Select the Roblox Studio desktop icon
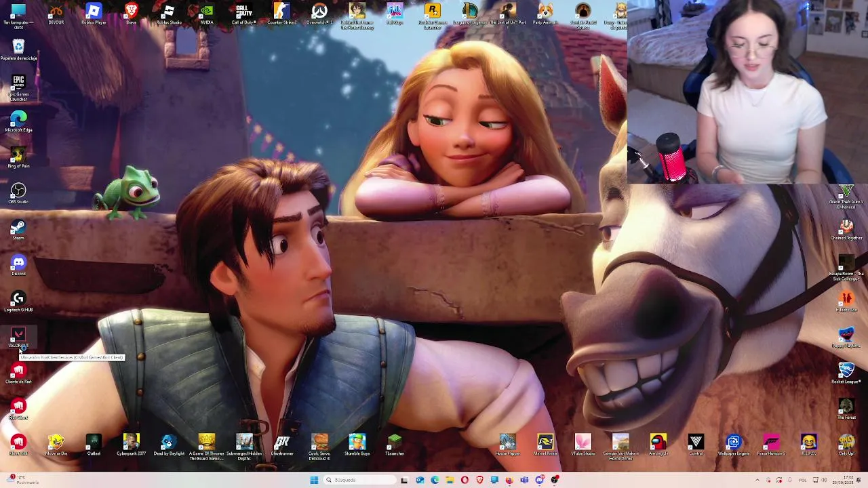 click(x=169, y=14)
